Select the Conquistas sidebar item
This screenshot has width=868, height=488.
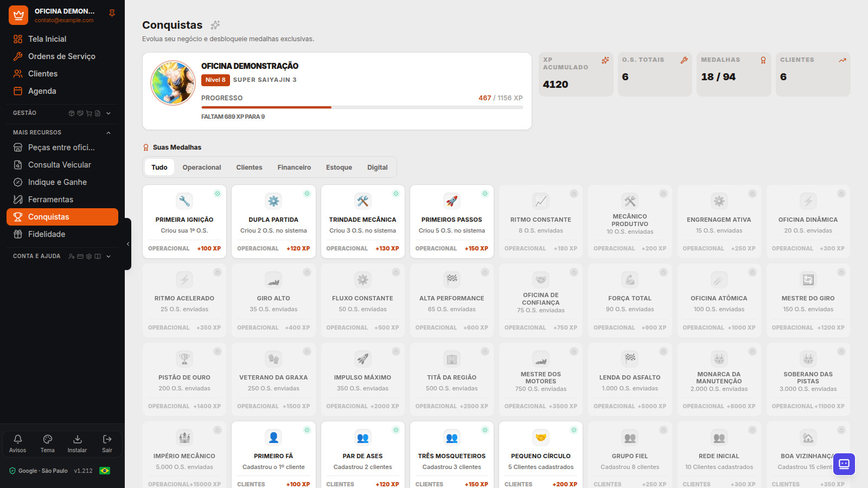tap(62, 217)
